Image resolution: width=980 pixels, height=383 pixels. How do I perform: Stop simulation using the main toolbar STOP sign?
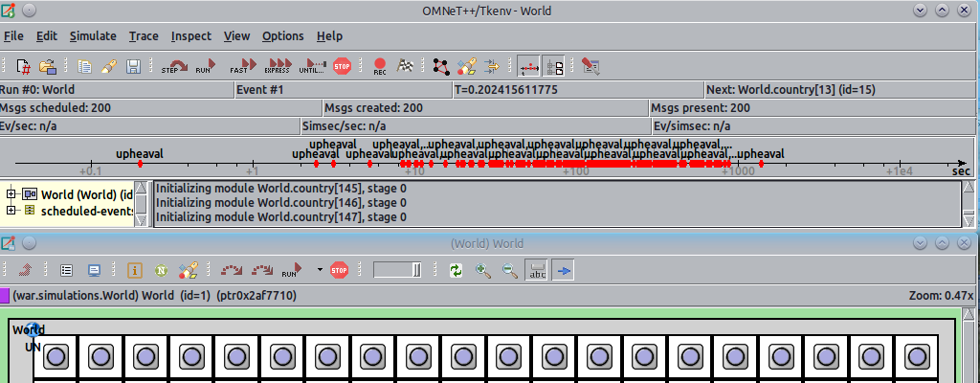(x=342, y=67)
